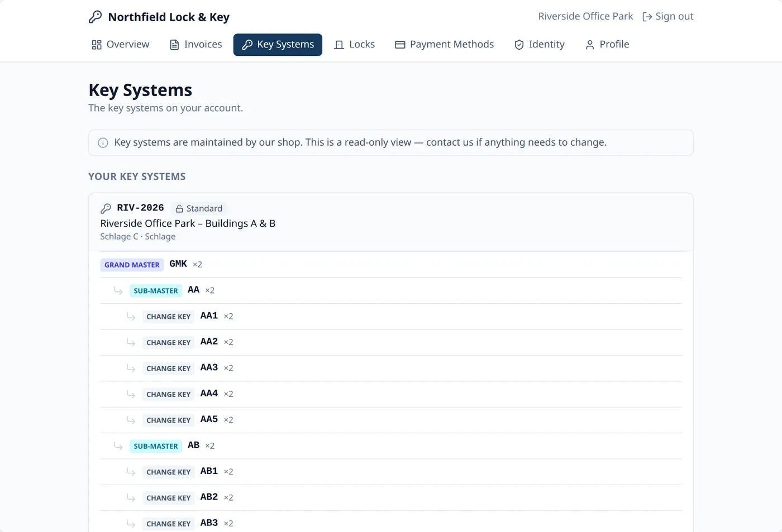
Task: Click the indent arrow beside sub-master AA
Action: coord(118,290)
